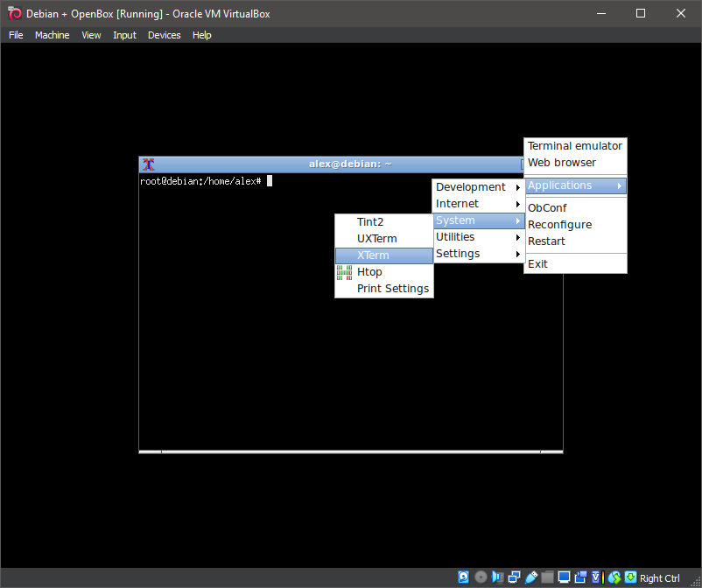Click the hard disk activity icon in VirtualBox status bar
702x588 pixels.
point(463,577)
